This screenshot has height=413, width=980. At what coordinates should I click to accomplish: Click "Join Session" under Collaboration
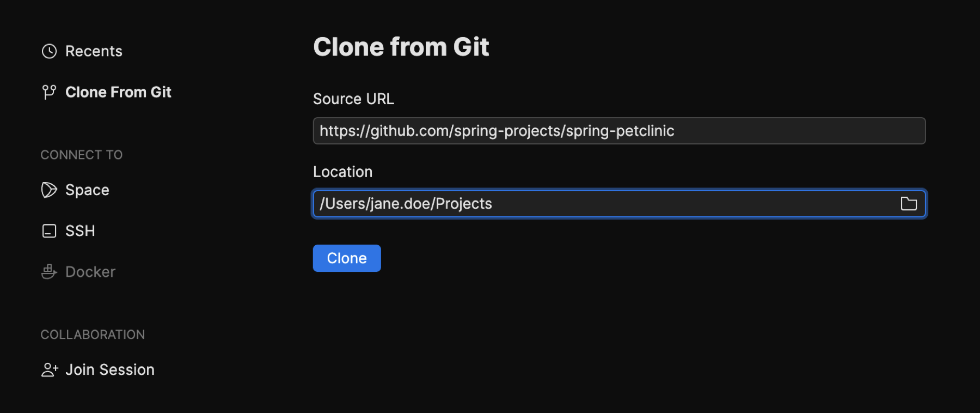[110, 369]
